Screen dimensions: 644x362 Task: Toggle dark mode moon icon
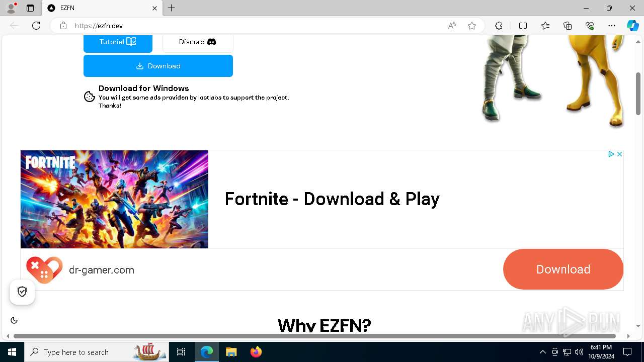(x=14, y=320)
